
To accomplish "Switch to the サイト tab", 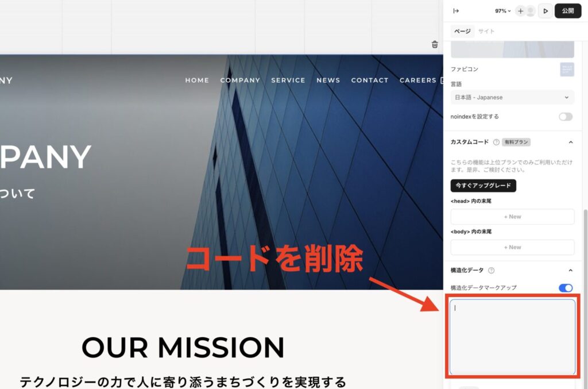I will pos(486,31).
